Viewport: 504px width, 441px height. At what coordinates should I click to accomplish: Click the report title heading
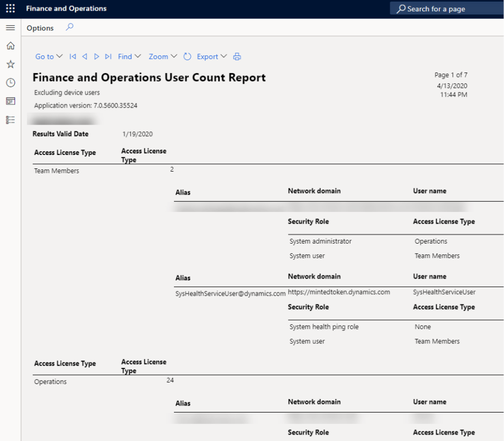(x=149, y=77)
